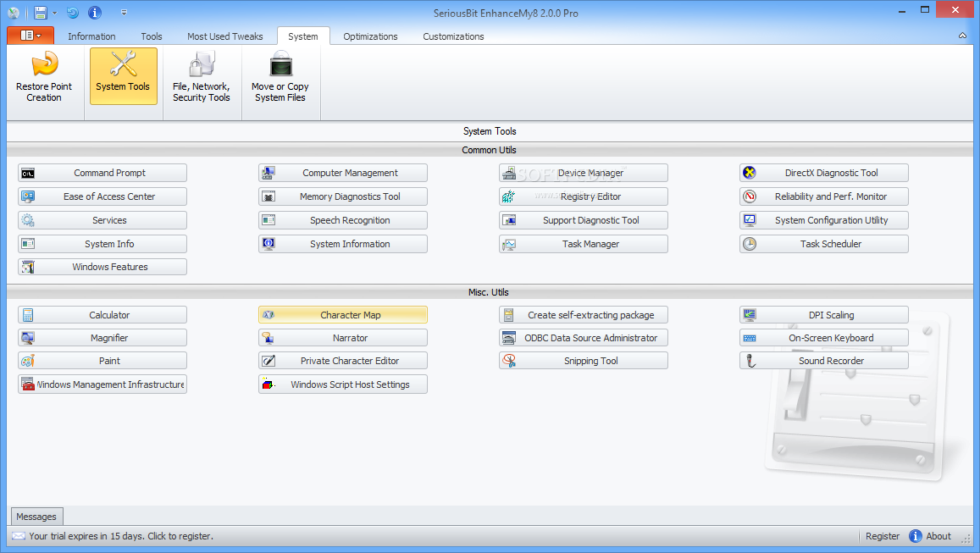Open About in the status bar
The width and height of the screenshot is (980, 553).
pyautogui.click(x=931, y=536)
